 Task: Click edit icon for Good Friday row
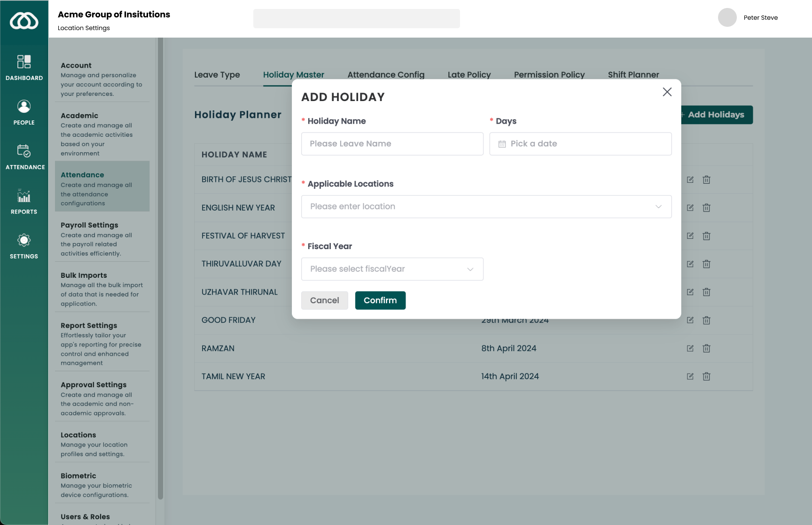click(x=690, y=320)
